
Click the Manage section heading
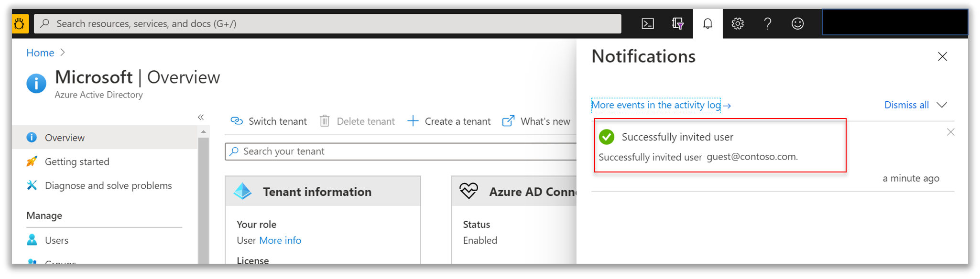point(44,215)
